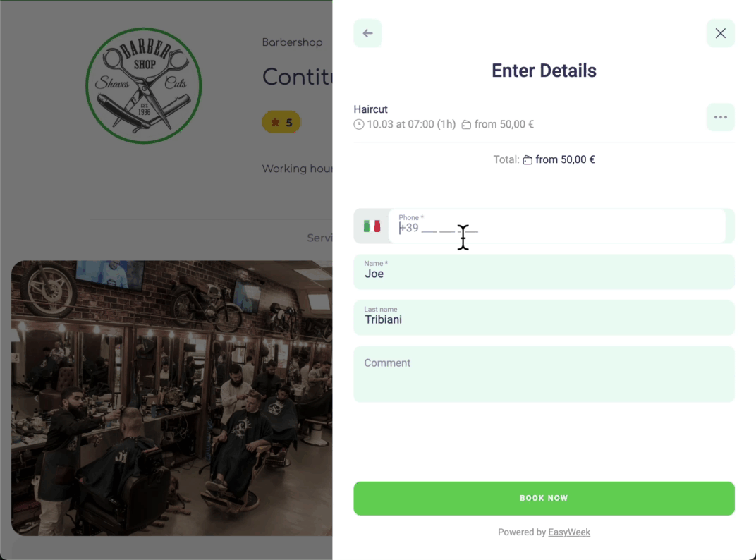Screen dimensions: 756x560
Task: Click the Name field containing Joe
Action: [x=544, y=272]
